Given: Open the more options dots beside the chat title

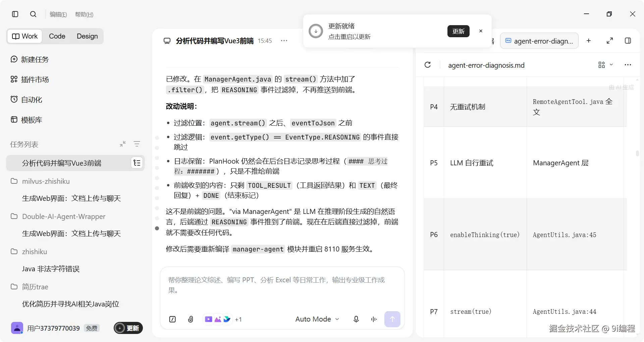Looking at the screenshot, I should 284,41.
